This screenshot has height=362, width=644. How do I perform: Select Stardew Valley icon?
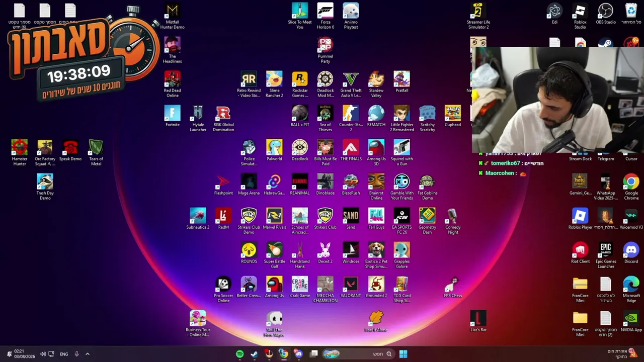pyautogui.click(x=376, y=84)
